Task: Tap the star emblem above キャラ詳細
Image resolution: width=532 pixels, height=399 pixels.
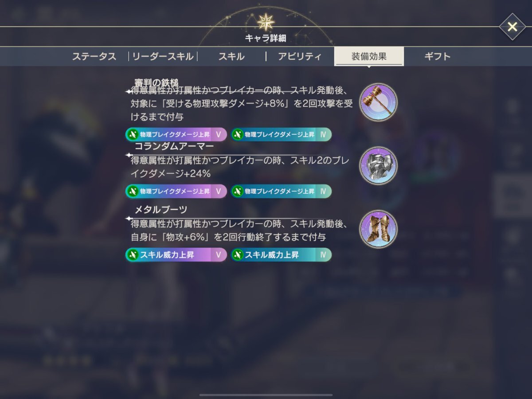Action: click(266, 22)
